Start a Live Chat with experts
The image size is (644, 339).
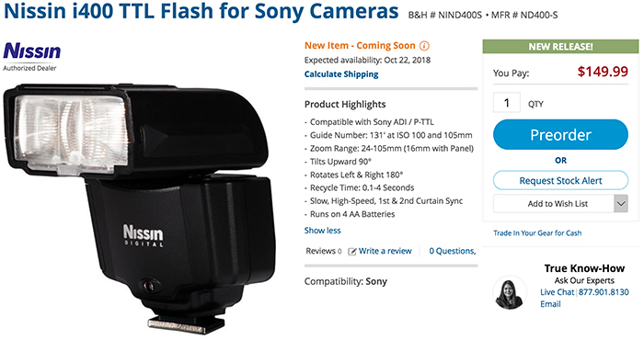point(557,292)
